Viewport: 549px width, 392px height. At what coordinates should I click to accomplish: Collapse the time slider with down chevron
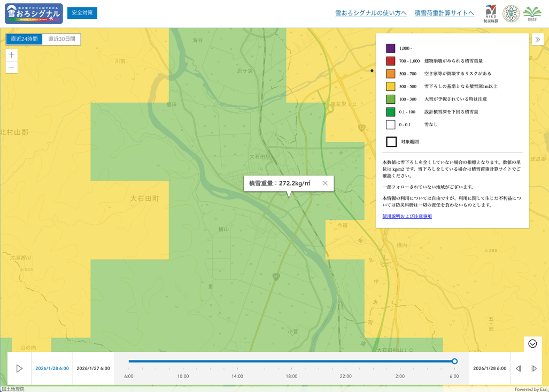(532, 344)
